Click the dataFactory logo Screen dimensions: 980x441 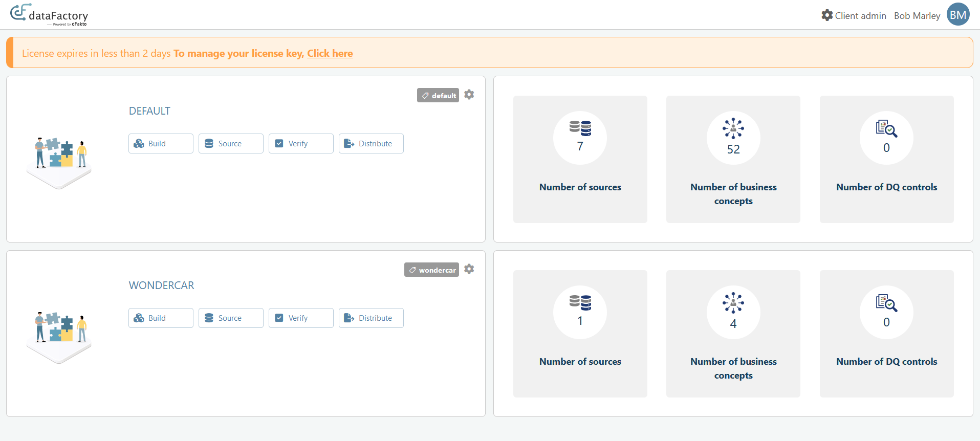49,15
